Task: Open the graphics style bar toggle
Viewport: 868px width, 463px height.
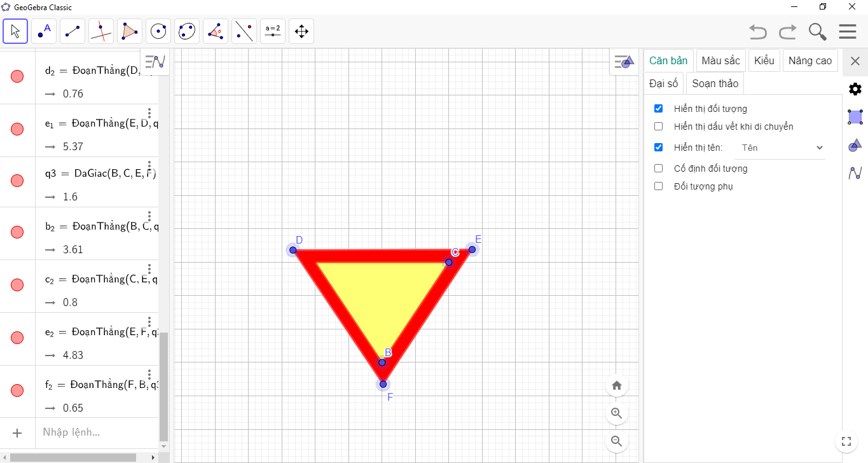Action: click(x=623, y=62)
